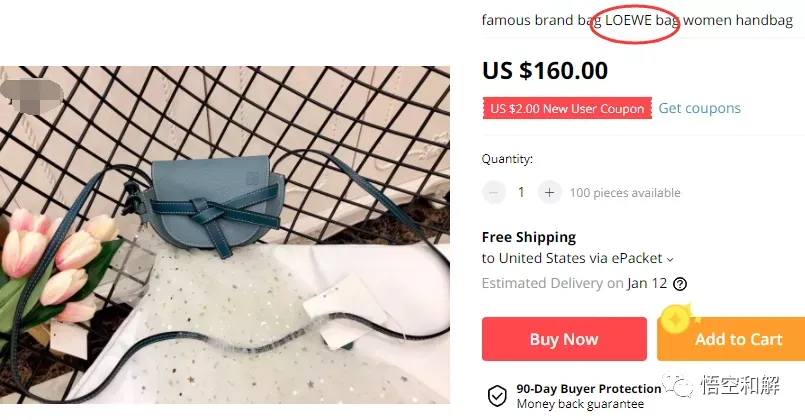Click the US $2.00 New User Coupon tag
Image resolution: width=805 pixels, height=420 pixels.
pos(567,108)
